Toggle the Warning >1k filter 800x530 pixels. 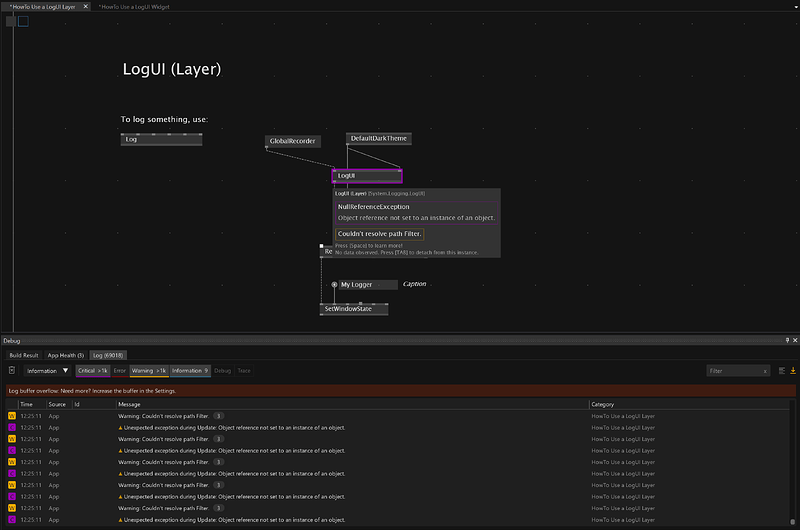coord(149,371)
